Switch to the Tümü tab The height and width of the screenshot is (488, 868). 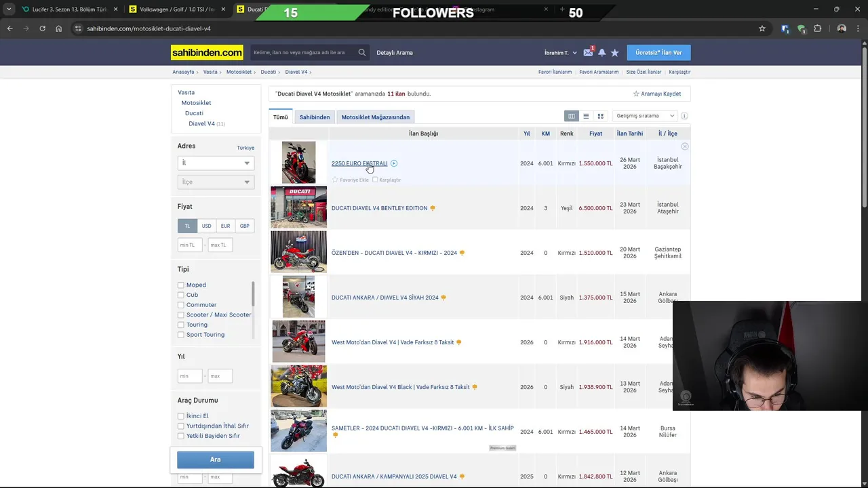click(x=281, y=117)
